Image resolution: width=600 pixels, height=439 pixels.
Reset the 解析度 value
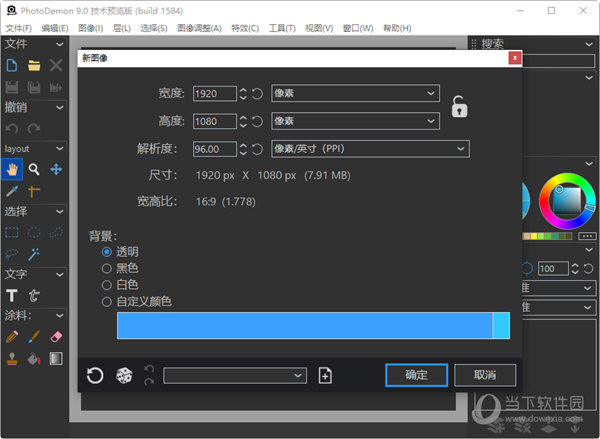pyautogui.click(x=257, y=149)
